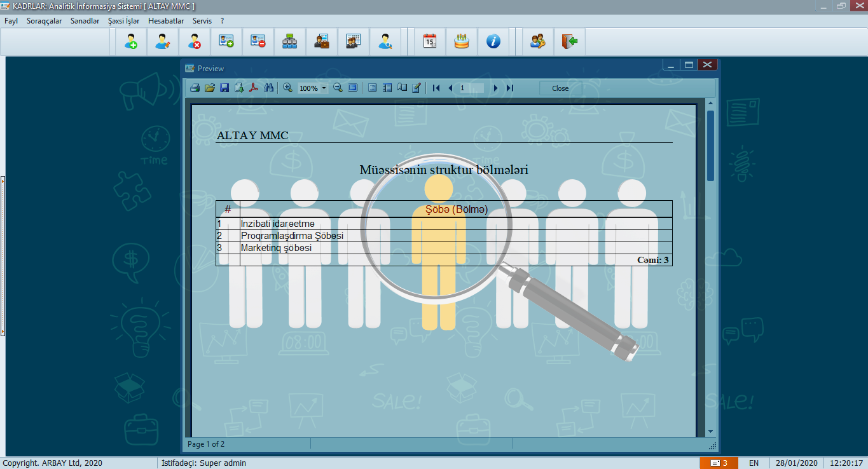This screenshot has height=469, width=868.
Task: Click the birthday cake icon
Action: coord(462,42)
